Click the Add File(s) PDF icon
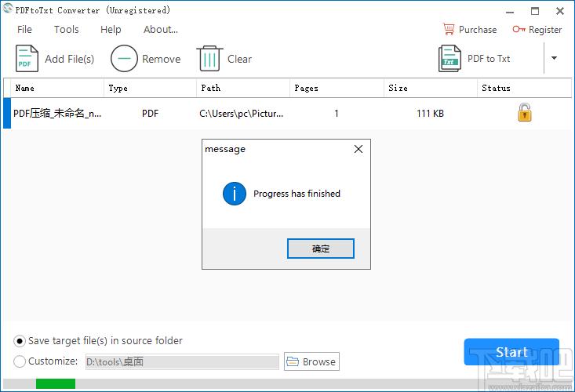Image resolution: width=575 pixels, height=392 pixels. tap(27, 58)
